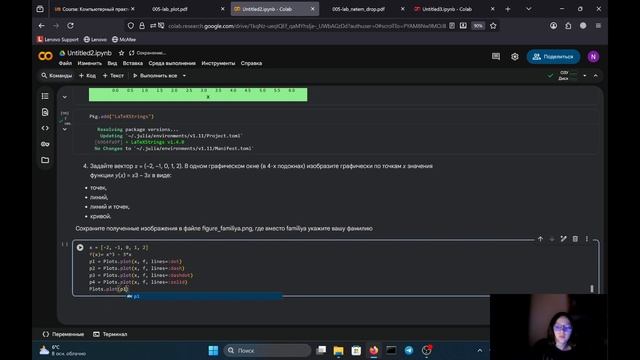Open Lenovo Support bookmark
Image resolution: width=640 pixels, height=360 pixels.
[x=58, y=40]
